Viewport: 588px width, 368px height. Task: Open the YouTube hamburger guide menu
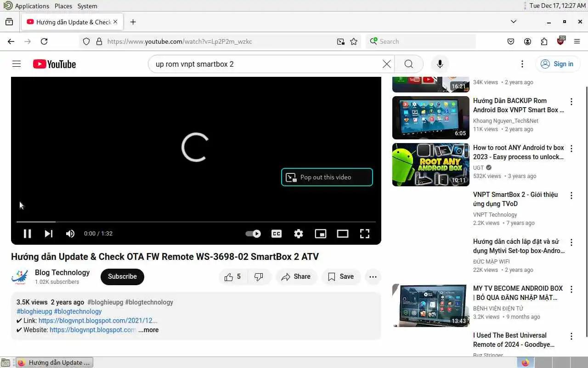click(x=17, y=64)
